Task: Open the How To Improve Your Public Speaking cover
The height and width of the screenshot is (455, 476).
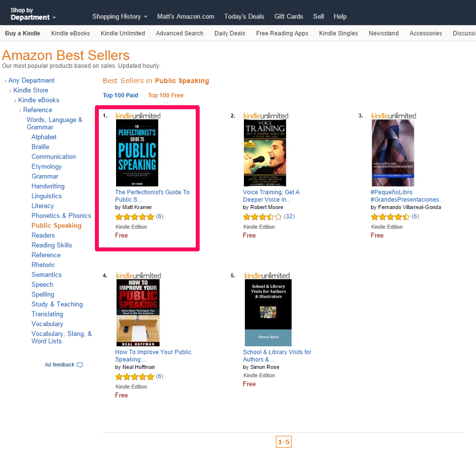Action: tap(138, 312)
